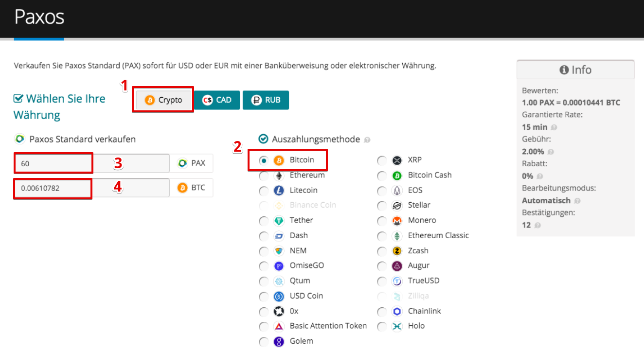
Task: Click the Tether icon
Action: (x=279, y=221)
